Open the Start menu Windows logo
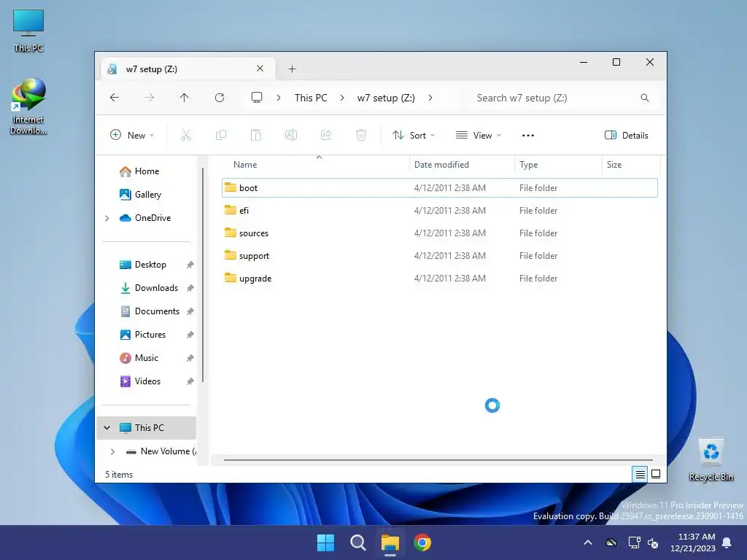This screenshot has height=560, width=747. click(326, 542)
